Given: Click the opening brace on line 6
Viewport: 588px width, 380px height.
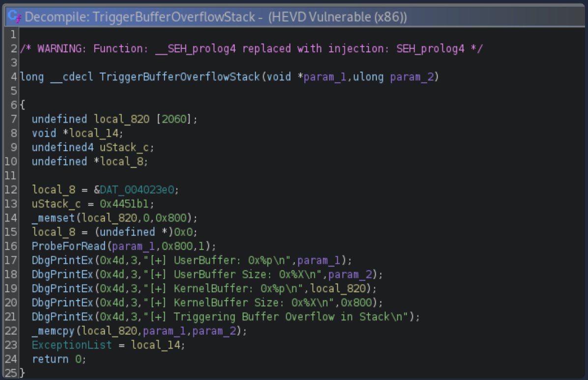Looking at the screenshot, I should [x=23, y=105].
